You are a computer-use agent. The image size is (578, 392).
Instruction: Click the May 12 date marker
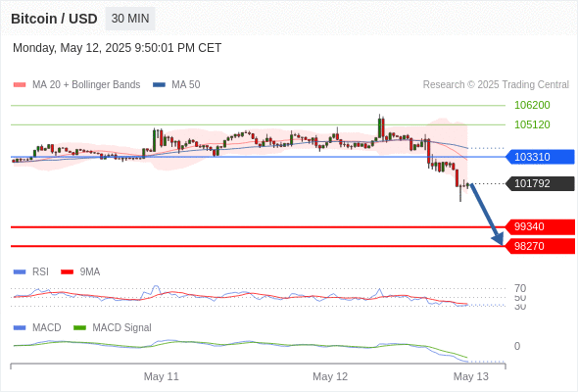330,376
